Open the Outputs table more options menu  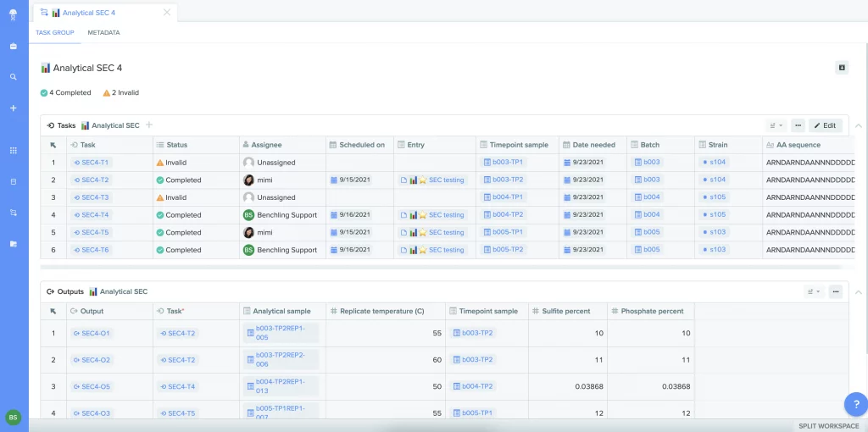point(835,291)
